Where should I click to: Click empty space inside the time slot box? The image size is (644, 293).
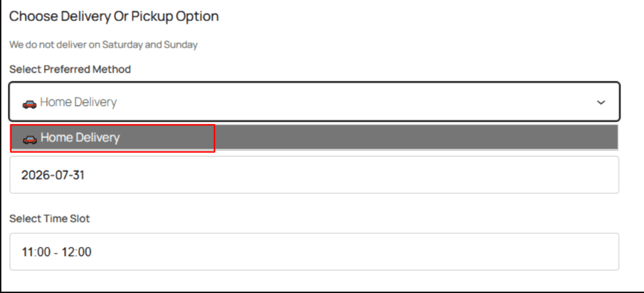coord(349,251)
